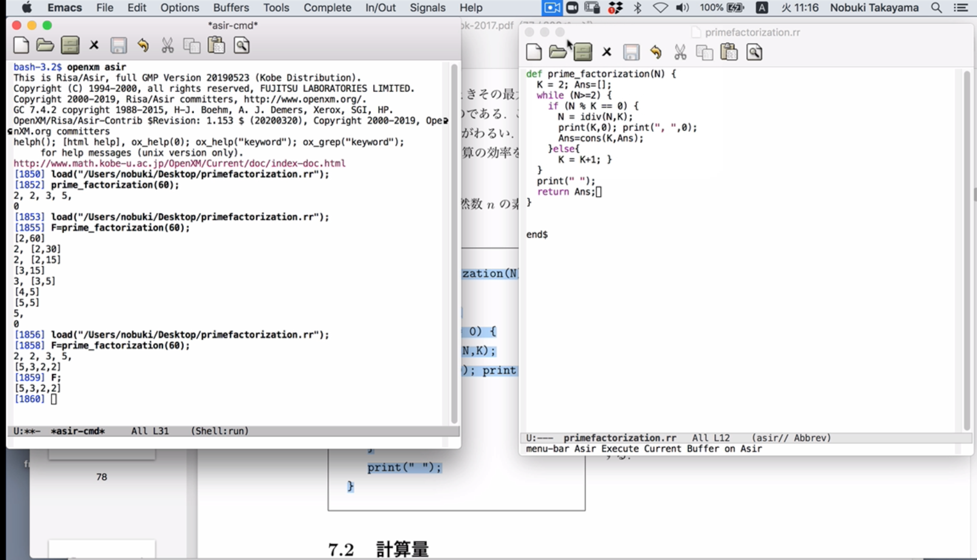Open the Dropbox menu bar icon

click(615, 8)
